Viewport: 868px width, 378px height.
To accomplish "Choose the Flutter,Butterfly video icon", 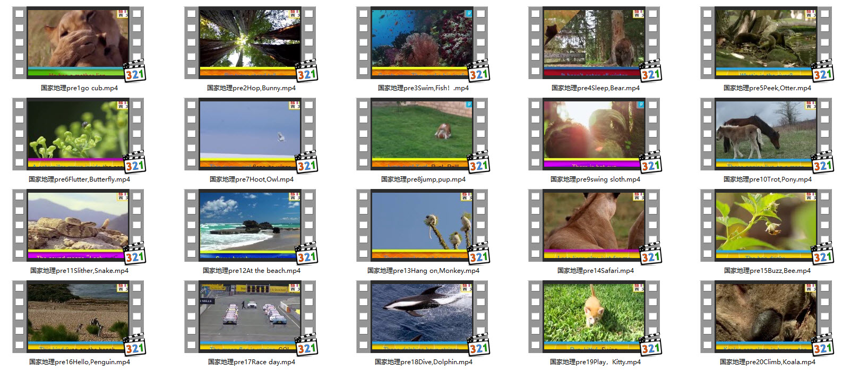I will 79,135.
